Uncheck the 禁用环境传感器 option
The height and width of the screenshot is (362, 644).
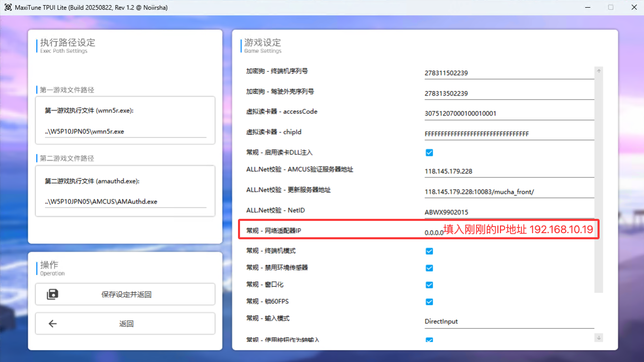(x=429, y=268)
